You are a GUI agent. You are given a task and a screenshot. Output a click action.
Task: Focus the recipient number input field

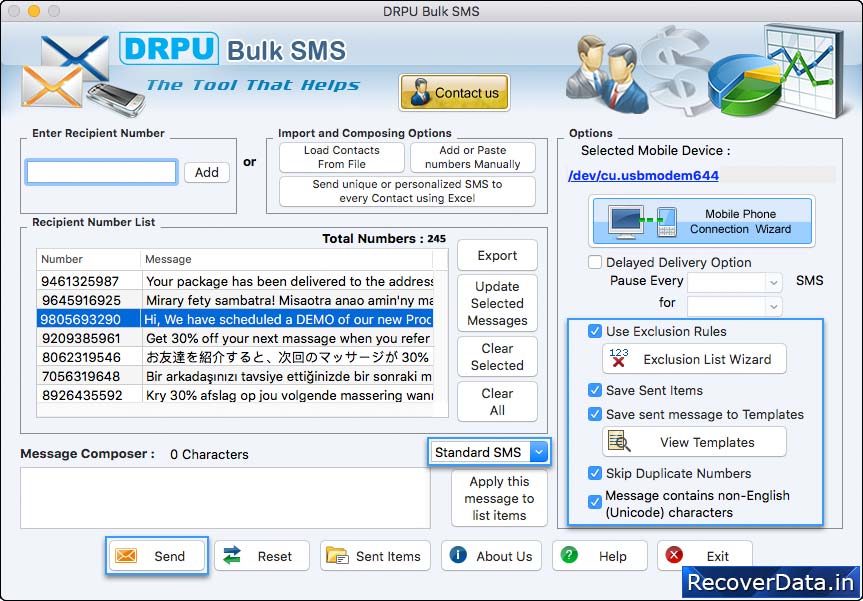(102, 172)
